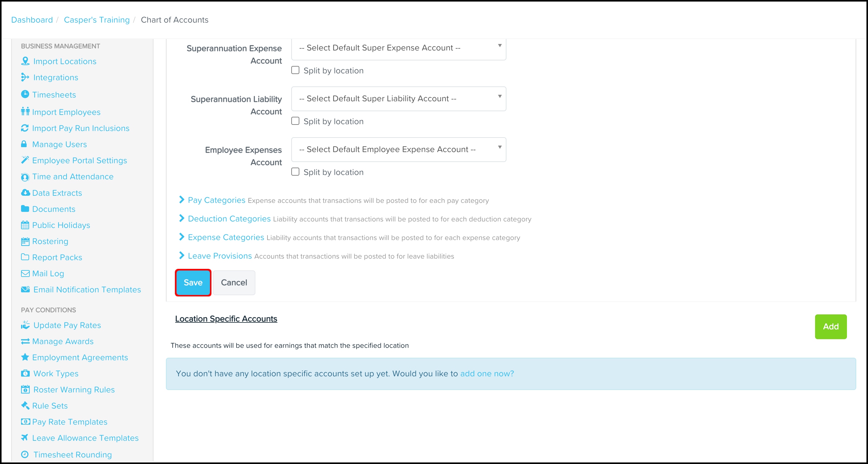The height and width of the screenshot is (464, 868).
Task: Open Rostering in the sidebar
Action: [x=50, y=241]
